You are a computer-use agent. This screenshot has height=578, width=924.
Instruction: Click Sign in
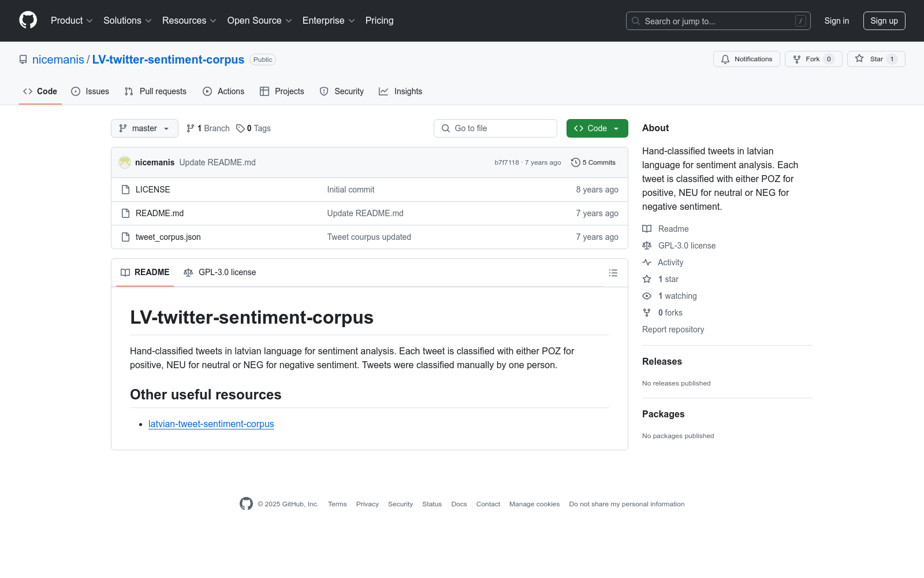(837, 21)
